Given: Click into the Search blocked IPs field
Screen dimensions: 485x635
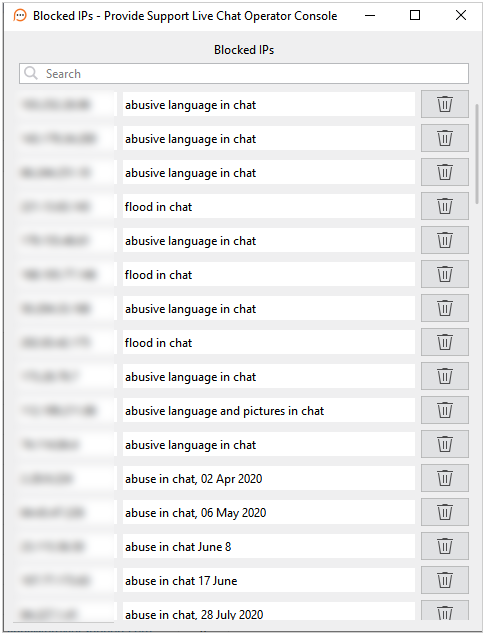Looking at the screenshot, I should pos(244,74).
